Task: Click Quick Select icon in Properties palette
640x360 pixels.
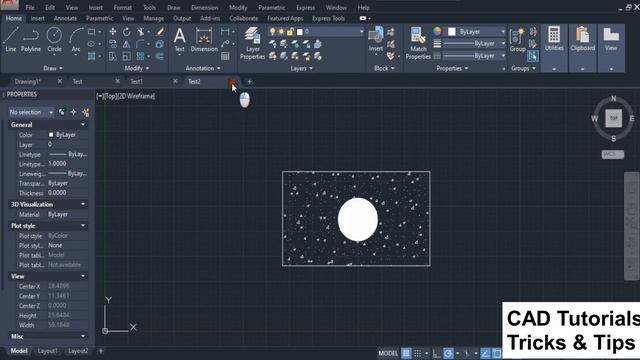Action: (x=85, y=112)
